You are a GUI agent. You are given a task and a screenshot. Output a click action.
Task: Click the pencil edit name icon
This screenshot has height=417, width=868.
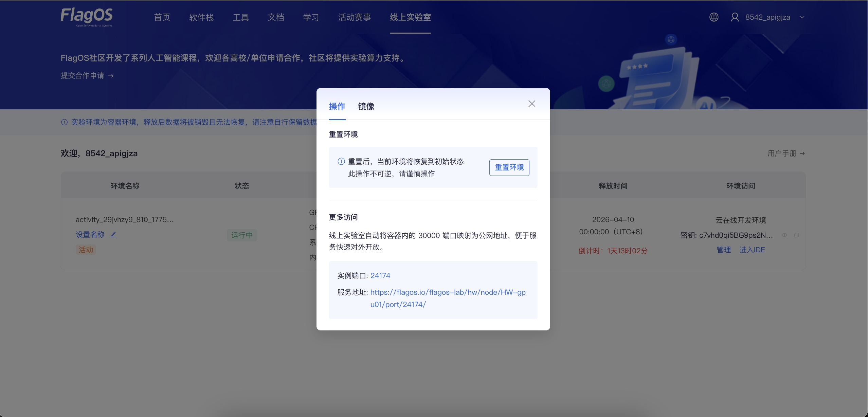point(113,235)
